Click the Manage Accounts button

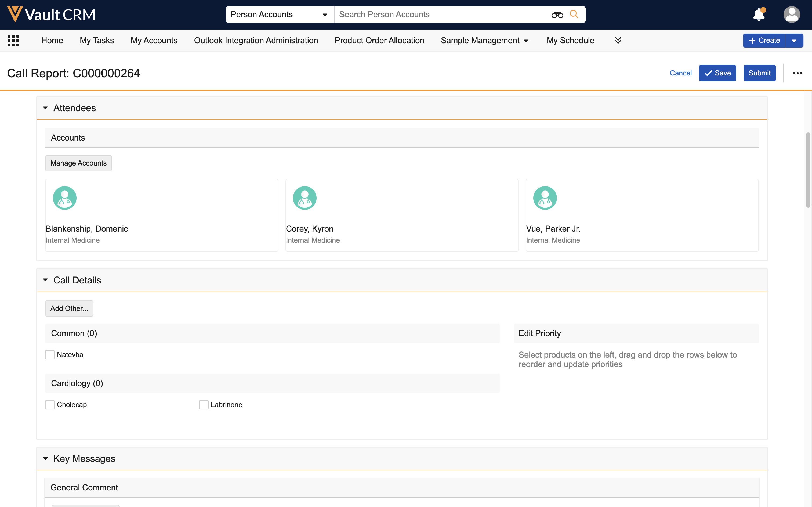click(78, 163)
